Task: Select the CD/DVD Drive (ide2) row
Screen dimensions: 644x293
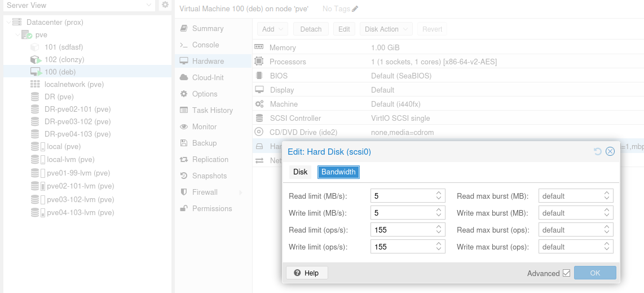Action: tap(448, 132)
